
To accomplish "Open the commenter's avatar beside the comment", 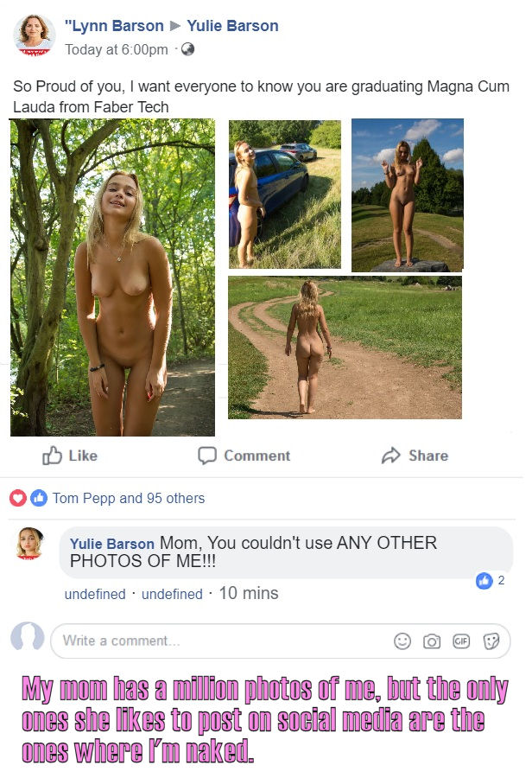I will [x=29, y=543].
